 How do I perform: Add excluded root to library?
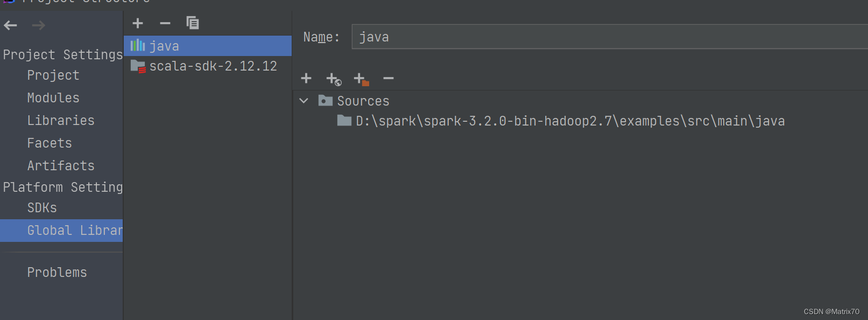tap(361, 79)
